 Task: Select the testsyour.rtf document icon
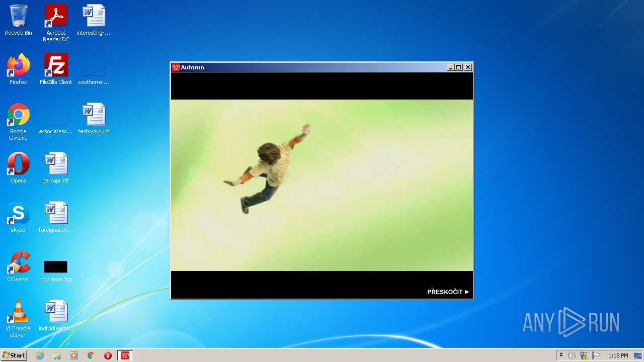(94, 119)
